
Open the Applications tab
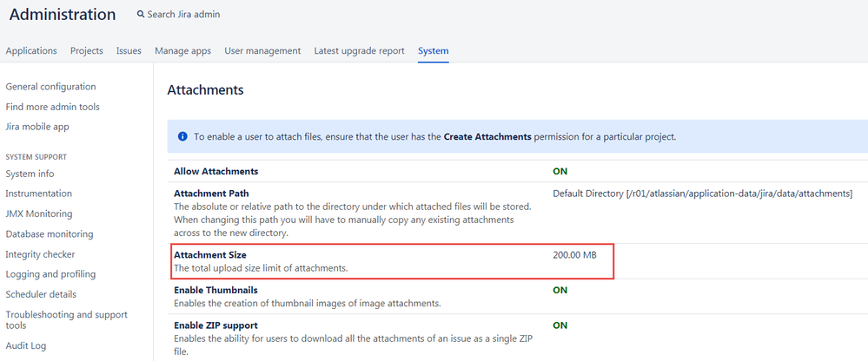tap(31, 51)
